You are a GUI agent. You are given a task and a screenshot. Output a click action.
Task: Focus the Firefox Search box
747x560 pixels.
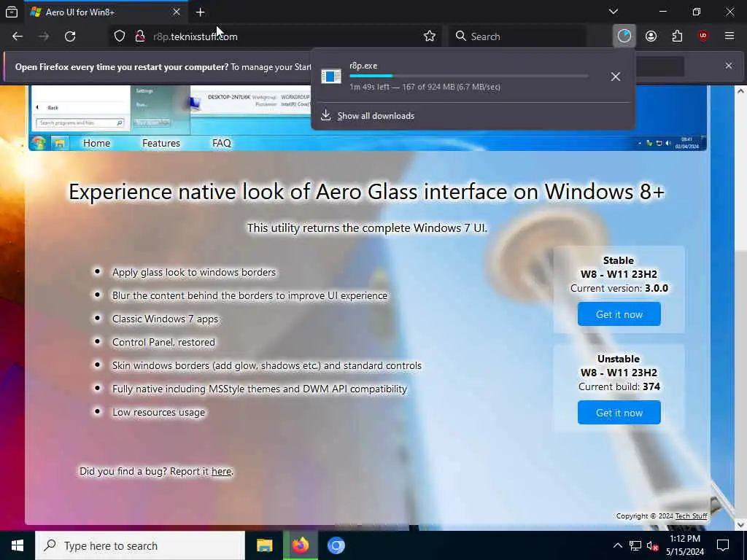coord(517,36)
